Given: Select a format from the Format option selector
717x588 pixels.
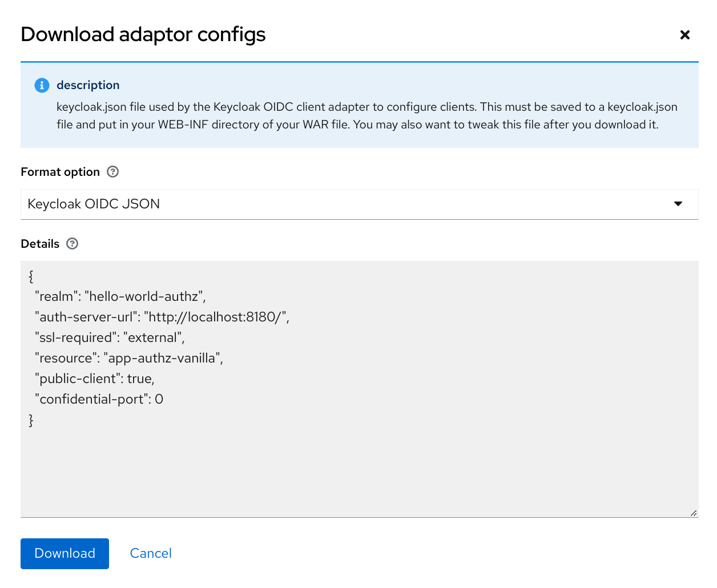Looking at the screenshot, I should [x=360, y=204].
